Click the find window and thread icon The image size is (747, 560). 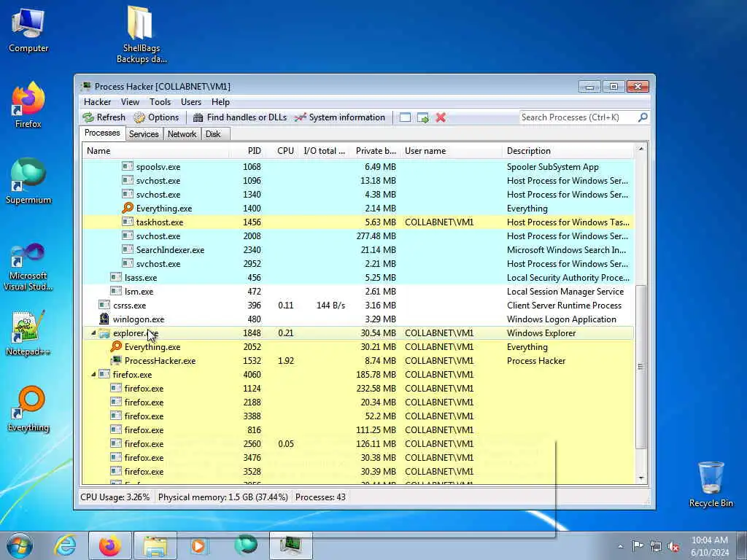422,117
